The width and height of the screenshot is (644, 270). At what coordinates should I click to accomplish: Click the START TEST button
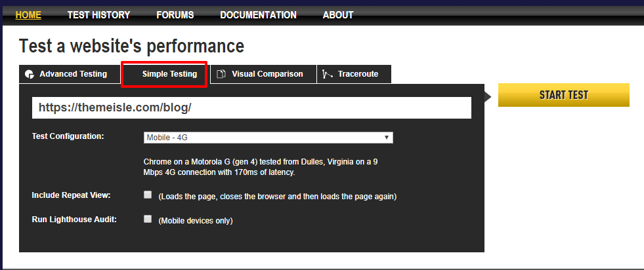[x=563, y=95]
